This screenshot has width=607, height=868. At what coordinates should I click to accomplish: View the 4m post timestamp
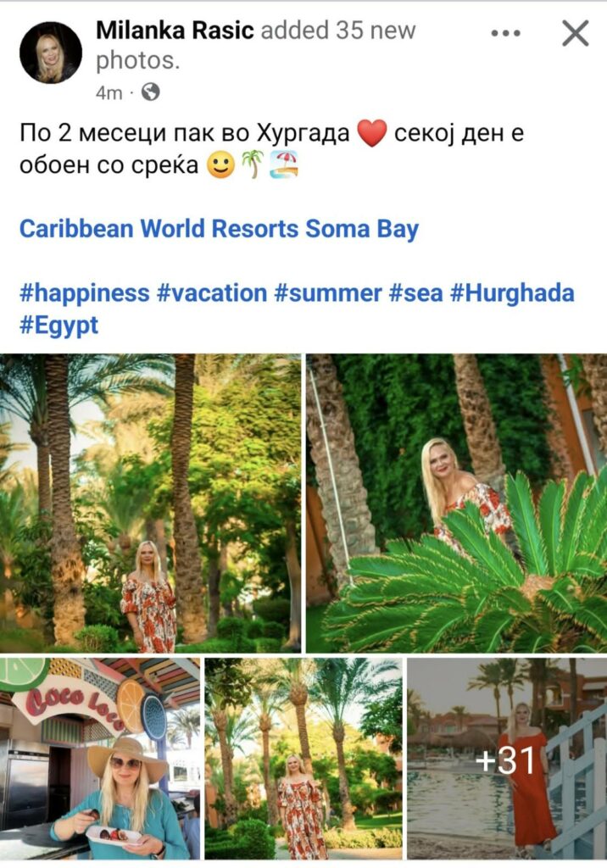coord(109,92)
